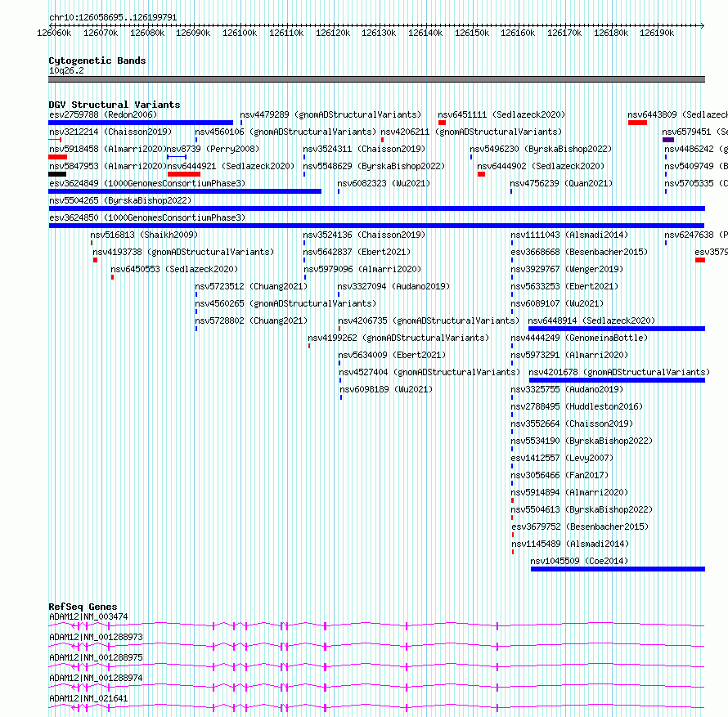Click nsv5973291 (Almarri2020) label
This screenshot has width=728, height=717.
pyautogui.click(x=569, y=355)
